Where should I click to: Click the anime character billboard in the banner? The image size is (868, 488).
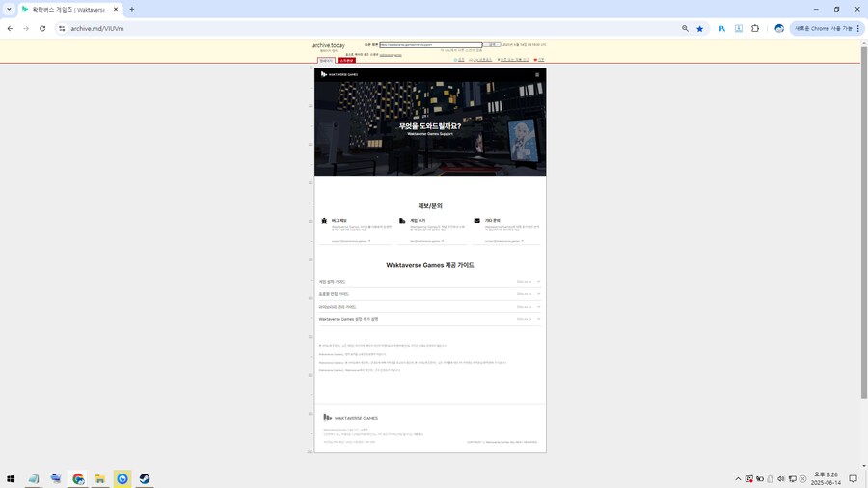click(x=523, y=139)
